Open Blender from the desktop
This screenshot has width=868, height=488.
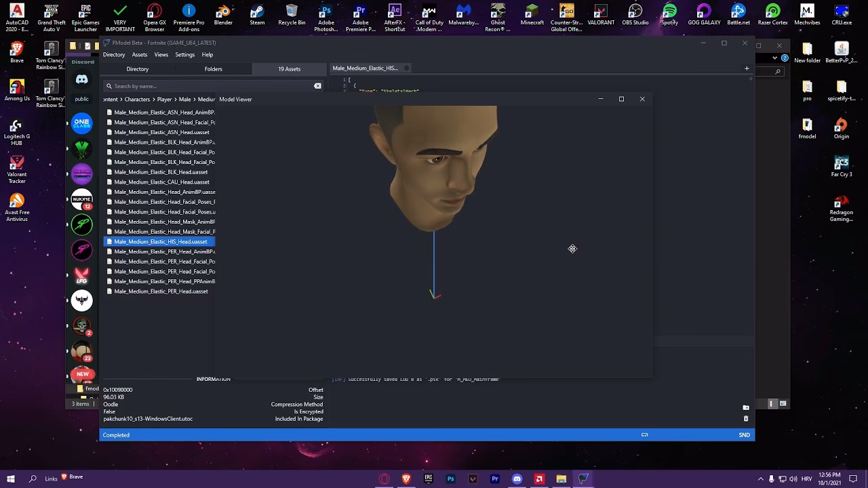223,16
